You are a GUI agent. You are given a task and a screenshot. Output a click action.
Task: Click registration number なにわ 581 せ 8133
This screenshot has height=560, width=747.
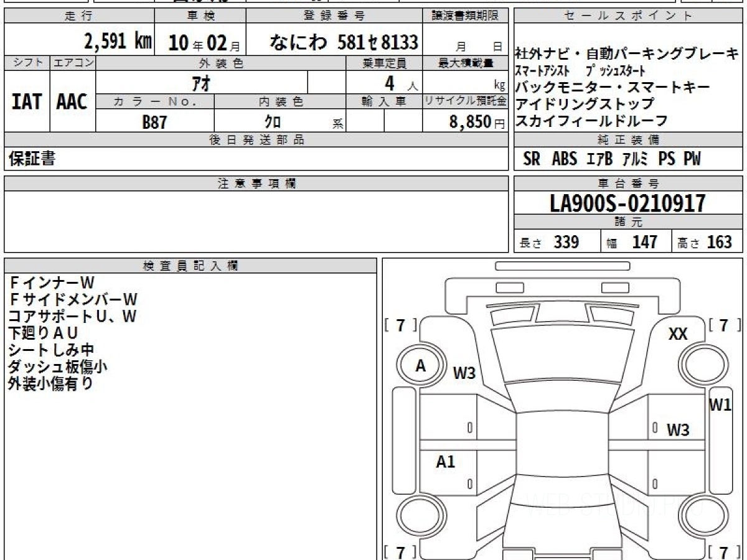(x=344, y=42)
